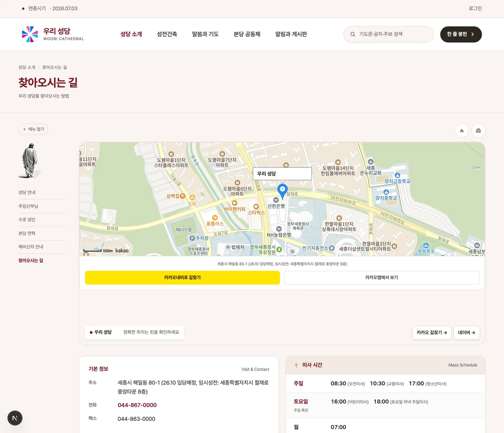Click the 바이핸커피 cafe map marker
The height and width of the screenshot is (433, 504).
234,203
